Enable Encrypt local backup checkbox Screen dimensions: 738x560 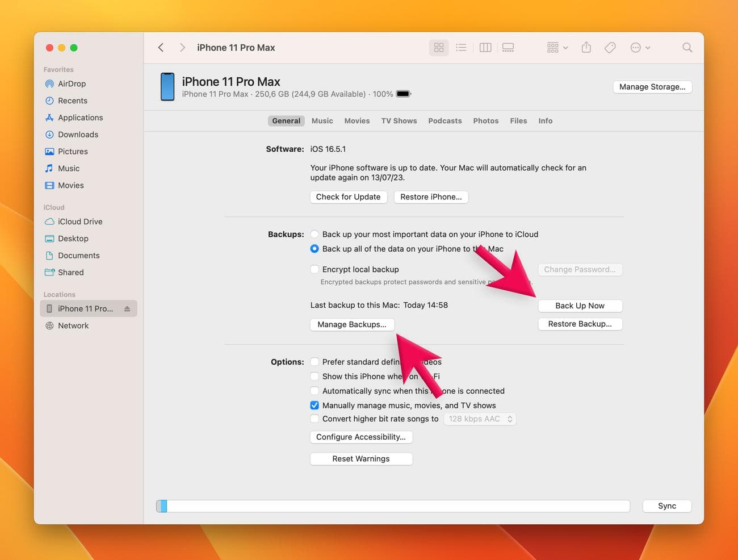(315, 269)
